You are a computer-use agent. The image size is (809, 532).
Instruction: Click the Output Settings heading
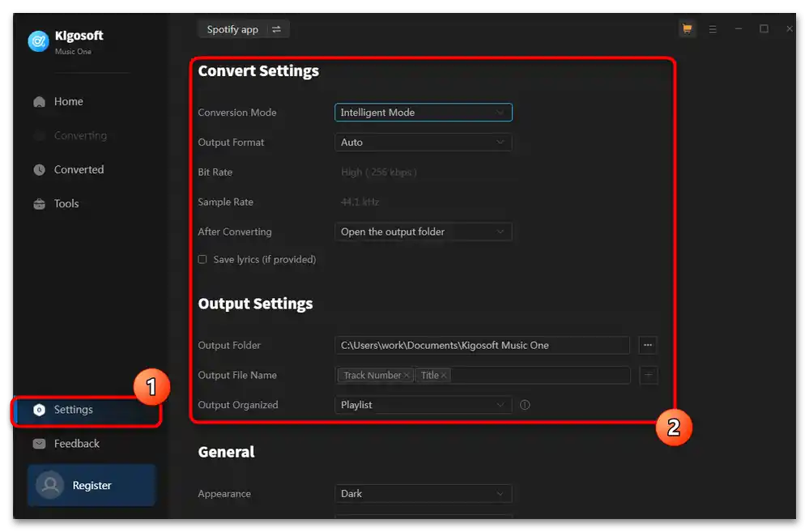[x=255, y=304]
